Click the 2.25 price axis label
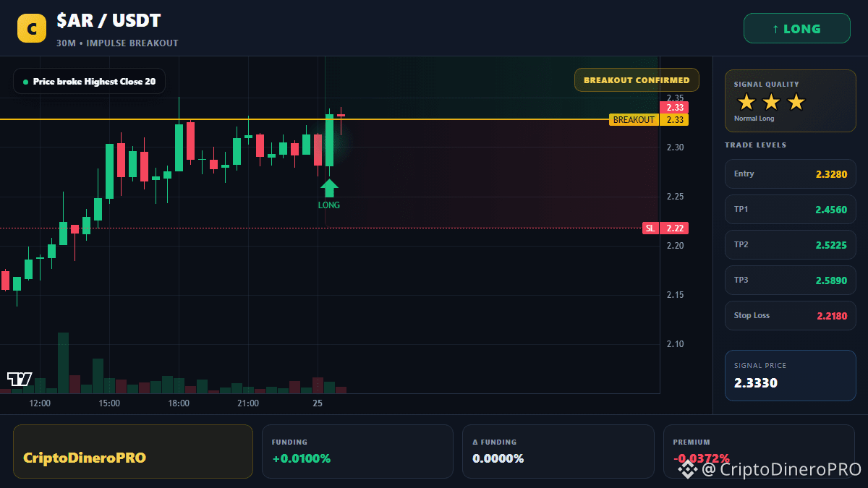 coord(676,197)
